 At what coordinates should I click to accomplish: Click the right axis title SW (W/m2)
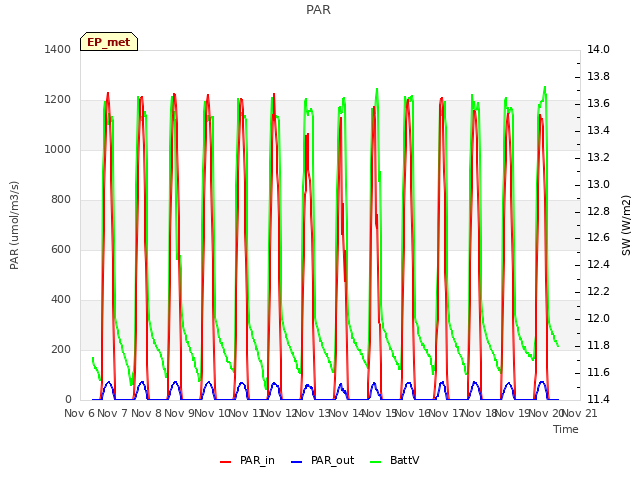click(x=626, y=225)
